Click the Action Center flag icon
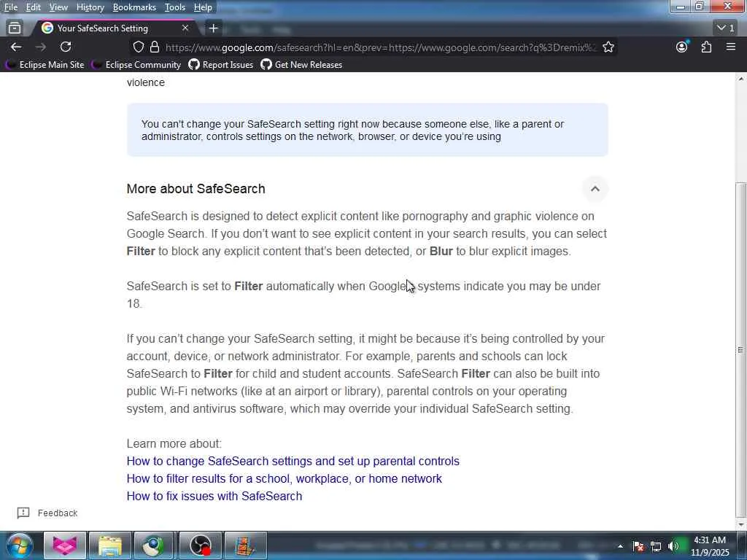Screen dimensions: 747x560 pos(638,546)
